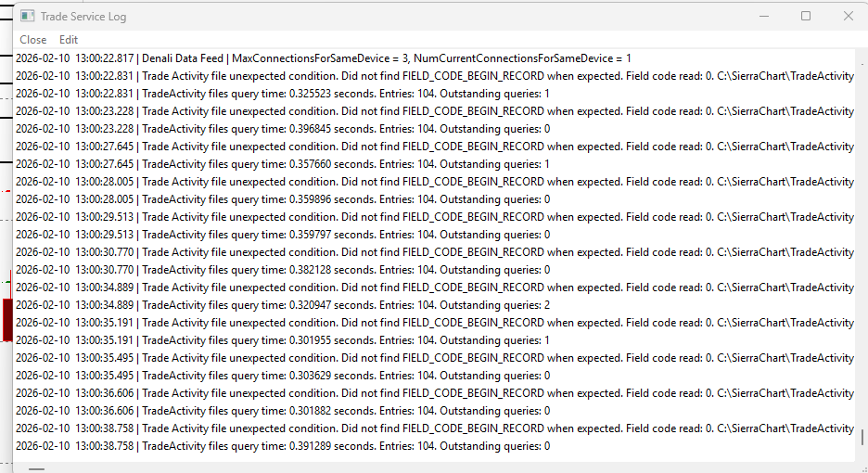Click the Trade Service Log title bar text
Screen dimensions: 868x473
pos(83,17)
